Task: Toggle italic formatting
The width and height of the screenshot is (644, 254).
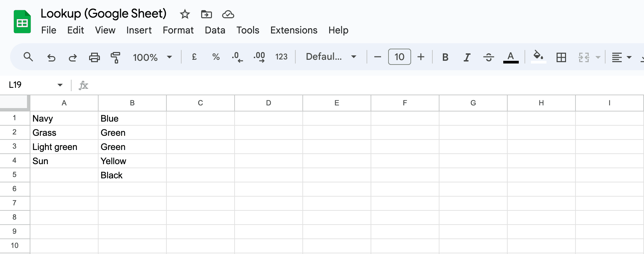Action: coord(467,57)
